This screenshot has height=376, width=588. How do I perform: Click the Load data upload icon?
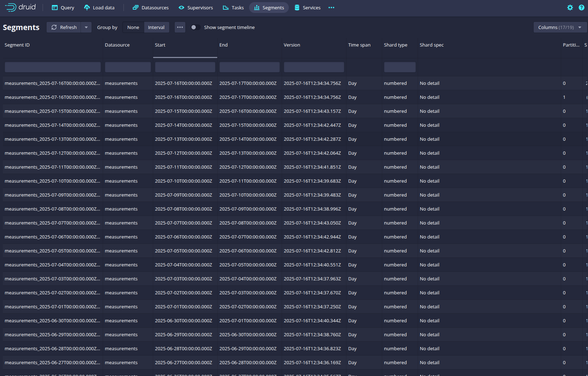tap(87, 8)
